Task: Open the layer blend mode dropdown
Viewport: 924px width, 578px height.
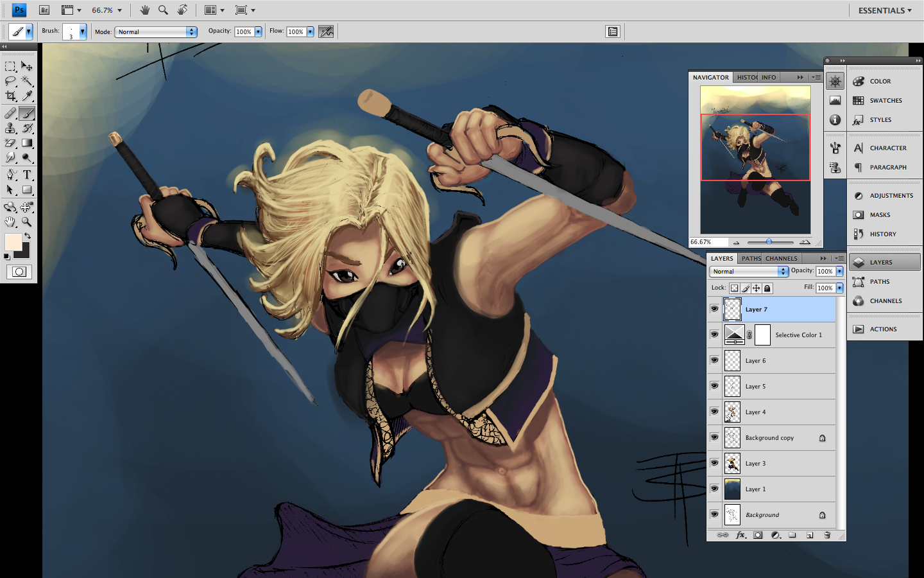Action: click(749, 272)
